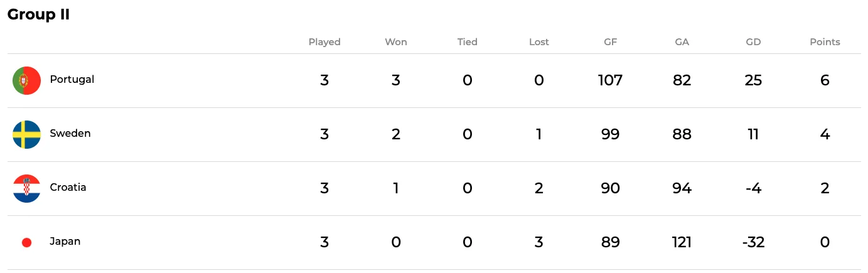
Task: Select the Japan team name
Action: [x=65, y=242]
